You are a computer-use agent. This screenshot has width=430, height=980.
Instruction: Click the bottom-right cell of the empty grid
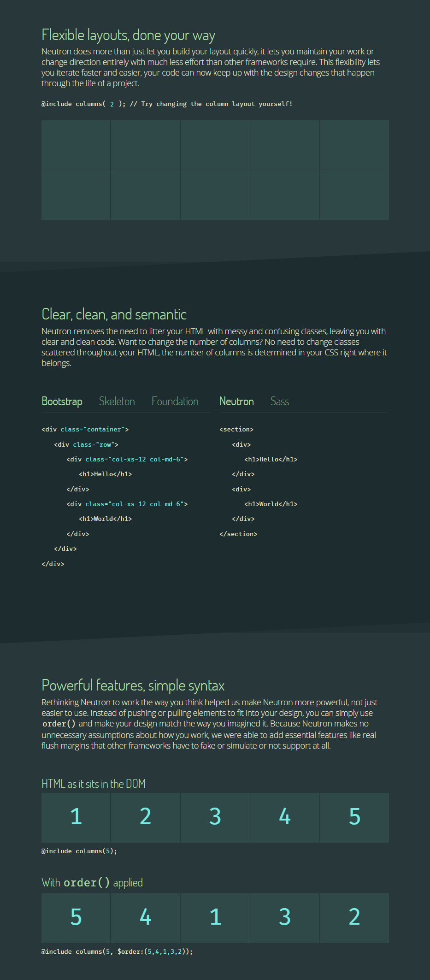point(354,195)
